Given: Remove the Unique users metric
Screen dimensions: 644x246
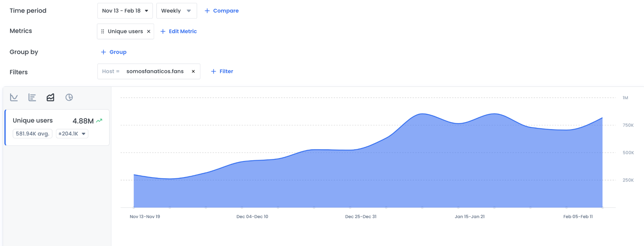Looking at the screenshot, I should point(149,31).
